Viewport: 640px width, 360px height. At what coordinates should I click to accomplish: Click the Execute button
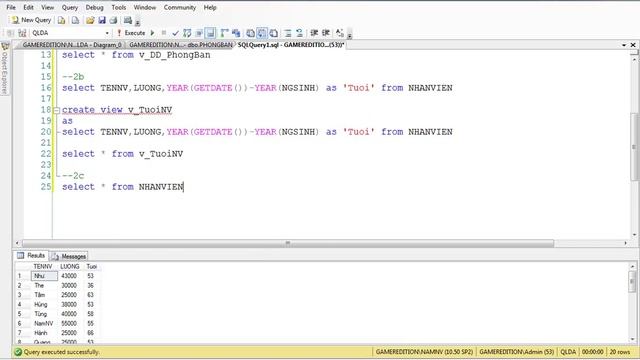[131, 33]
